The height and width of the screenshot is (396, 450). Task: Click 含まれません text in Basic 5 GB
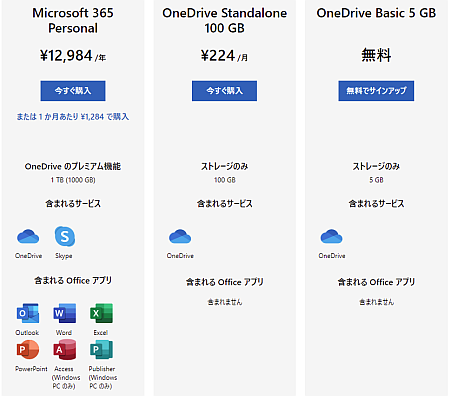pos(376,302)
